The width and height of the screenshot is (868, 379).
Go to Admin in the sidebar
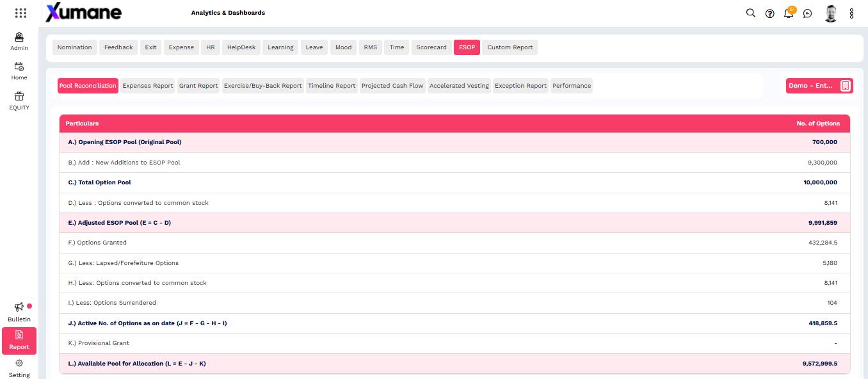pyautogui.click(x=19, y=42)
